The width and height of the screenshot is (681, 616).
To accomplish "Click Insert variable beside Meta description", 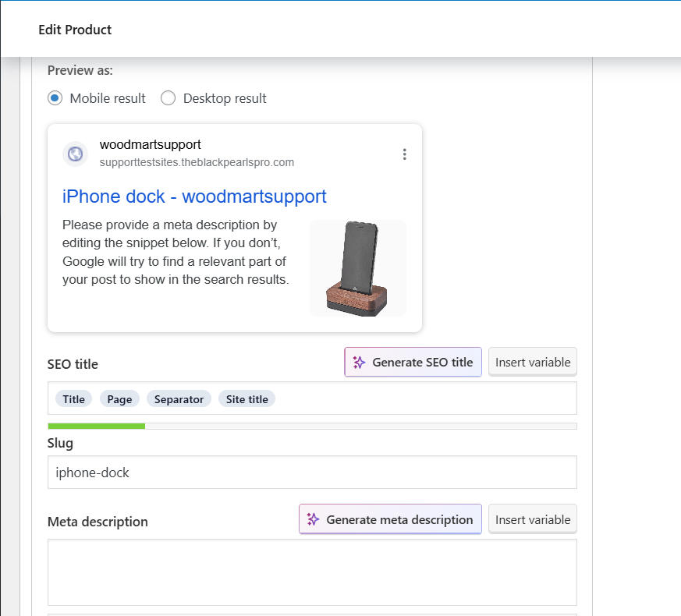I will 533,519.
